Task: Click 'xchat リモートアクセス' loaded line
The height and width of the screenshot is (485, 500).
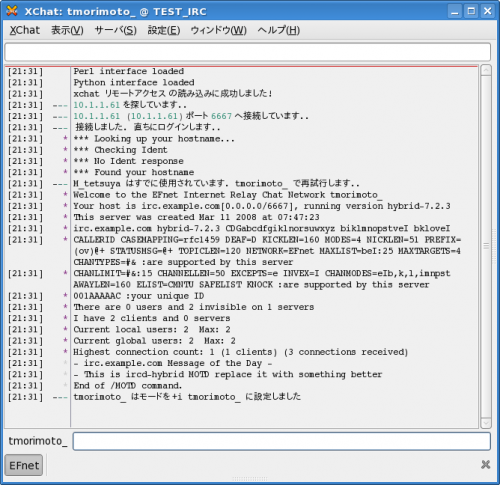Action: [x=173, y=94]
